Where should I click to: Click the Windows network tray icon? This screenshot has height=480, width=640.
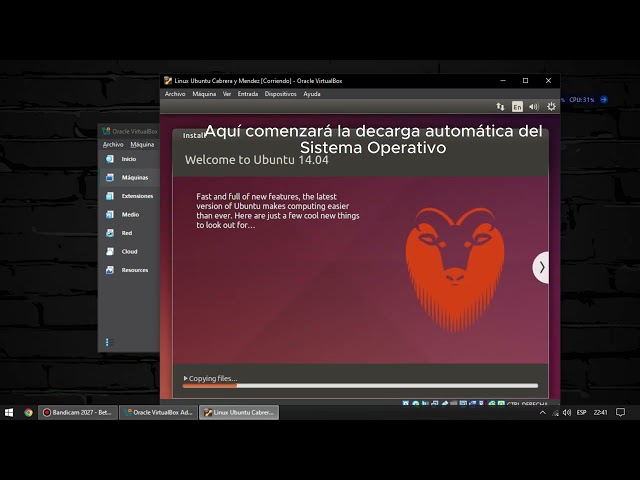tap(555, 413)
